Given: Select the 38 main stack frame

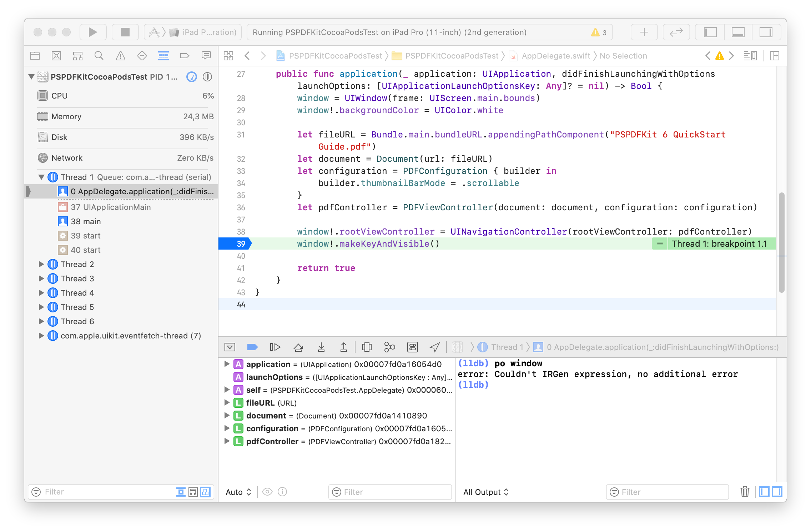Looking at the screenshot, I should [86, 221].
